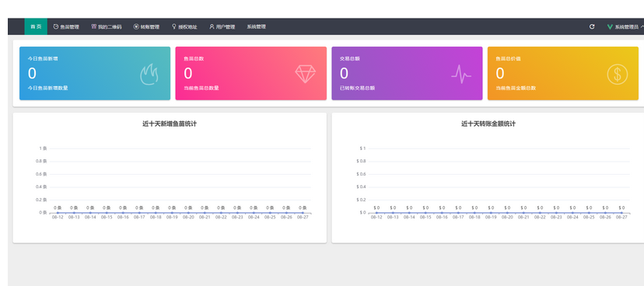Click the $ 0.4 axis label
Viewport: 644px width, 286px height.
[361, 187]
